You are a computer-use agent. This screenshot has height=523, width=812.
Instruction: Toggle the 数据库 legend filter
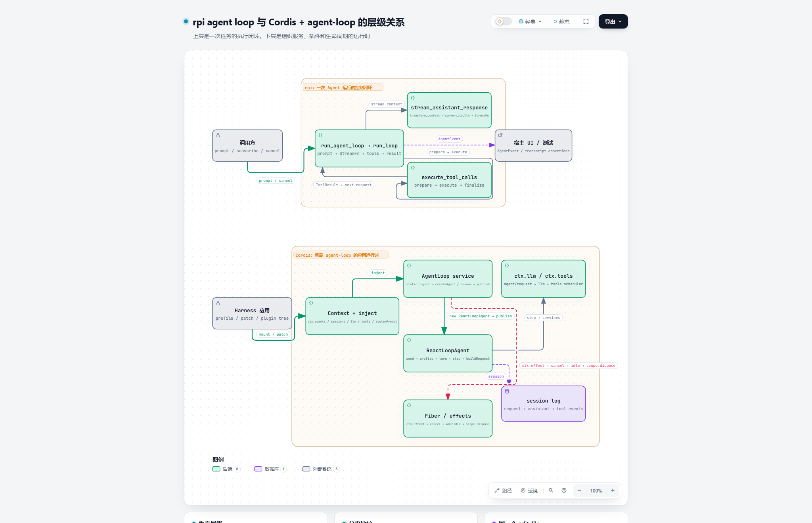pyautogui.click(x=270, y=469)
